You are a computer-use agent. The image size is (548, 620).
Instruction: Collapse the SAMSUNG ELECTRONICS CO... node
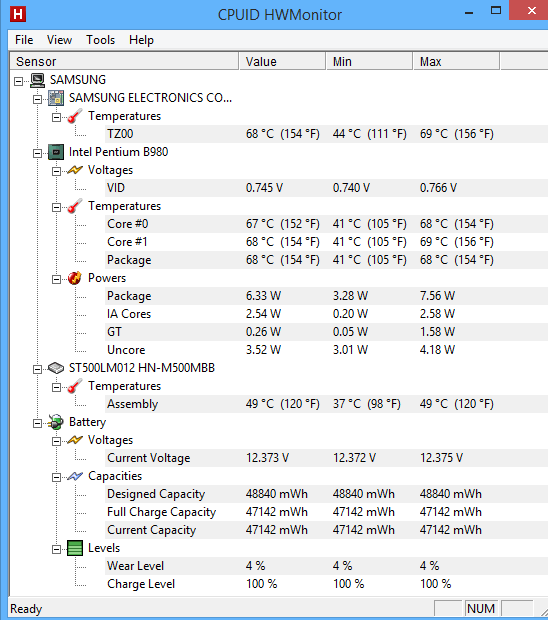pyautogui.click(x=37, y=99)
